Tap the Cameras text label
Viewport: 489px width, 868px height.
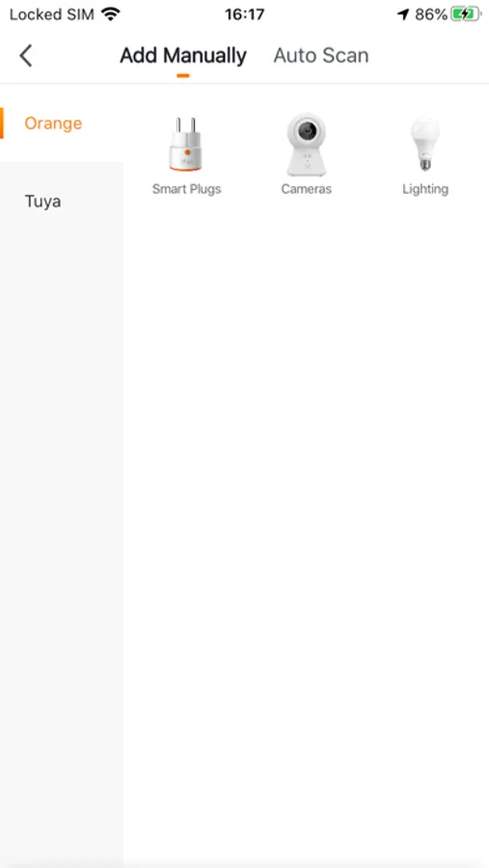(x=307, y=189)
